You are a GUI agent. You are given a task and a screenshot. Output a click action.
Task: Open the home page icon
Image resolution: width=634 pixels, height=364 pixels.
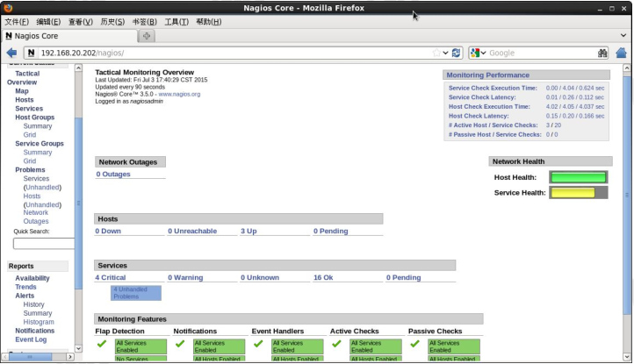click(621, 53)
